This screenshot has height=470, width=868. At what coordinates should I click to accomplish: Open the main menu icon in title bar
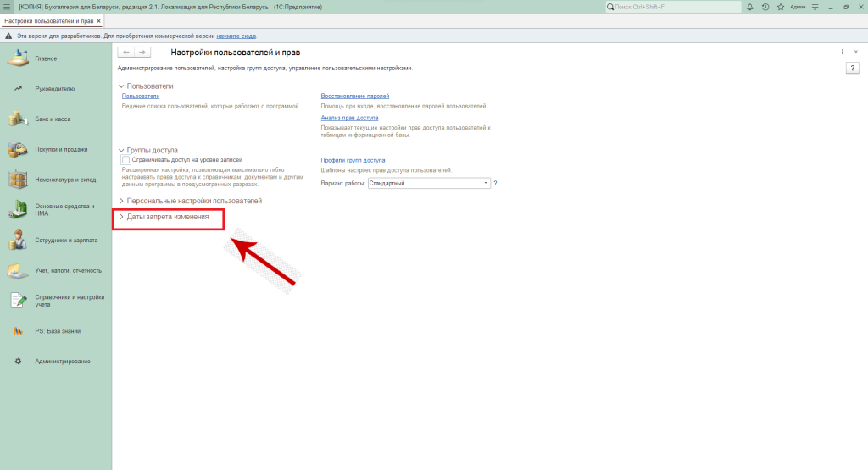(7, 7)
